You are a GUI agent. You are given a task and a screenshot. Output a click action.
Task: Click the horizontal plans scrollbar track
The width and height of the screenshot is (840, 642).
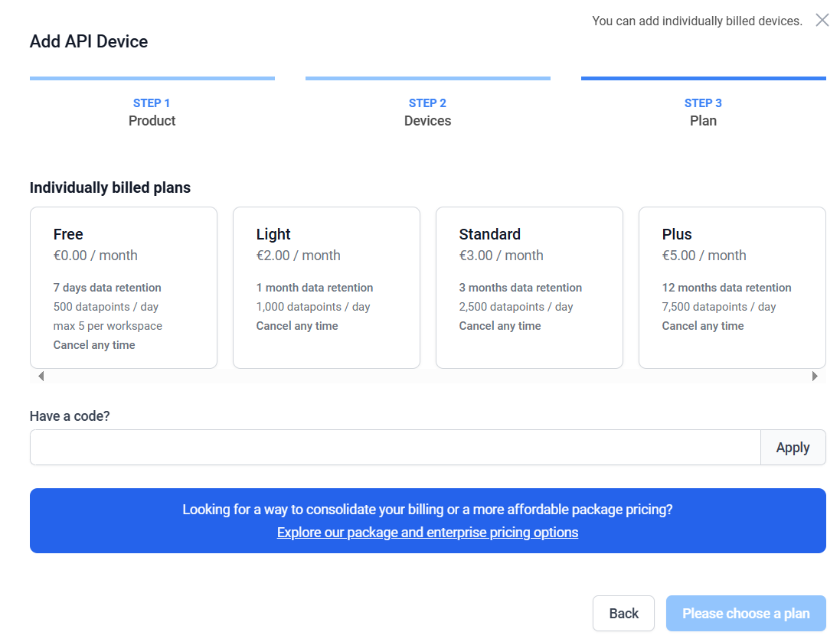coord(427,376)
